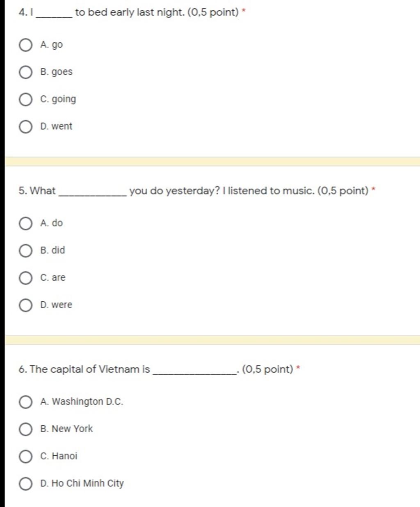Choose 'A. Washington D.C.' as capital

[25, 402]
